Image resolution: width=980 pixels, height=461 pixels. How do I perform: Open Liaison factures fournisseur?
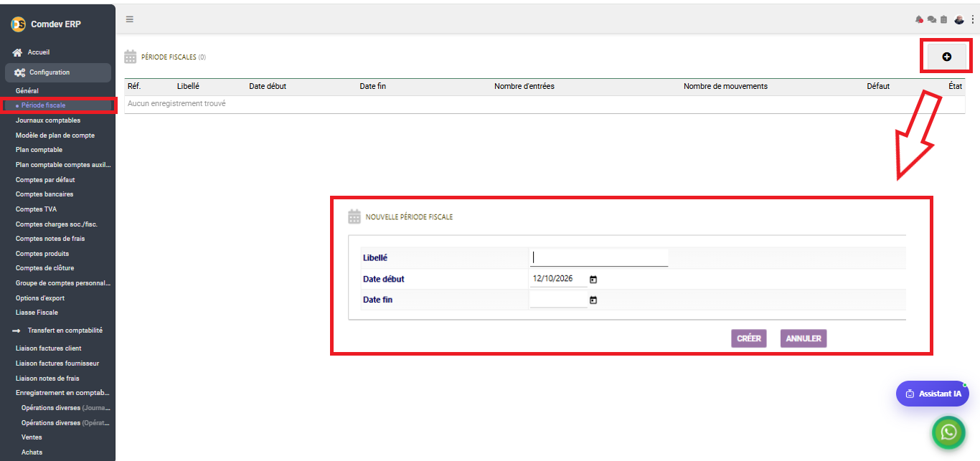tap(57, 363)
